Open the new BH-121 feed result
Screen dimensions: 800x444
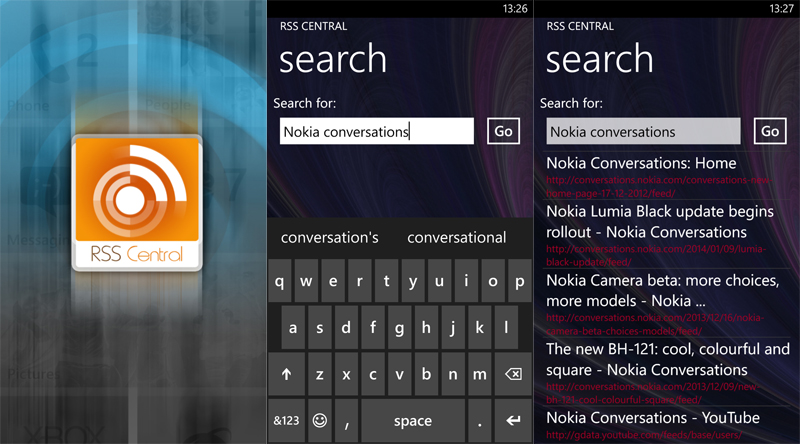point(668,359)
